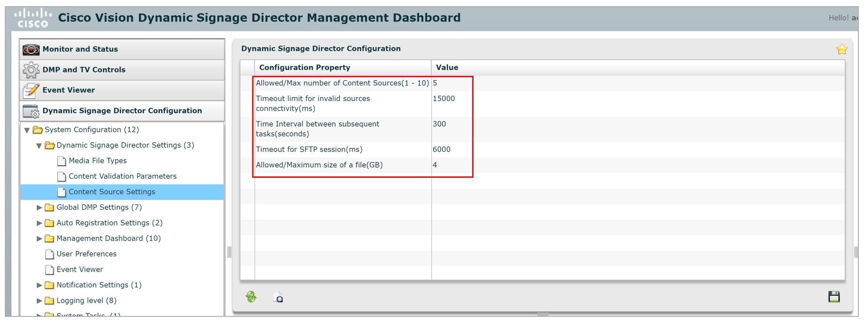Click the Global DMP Settings folder icon
Screen dimensions: 868x323
tap(49, 208)
